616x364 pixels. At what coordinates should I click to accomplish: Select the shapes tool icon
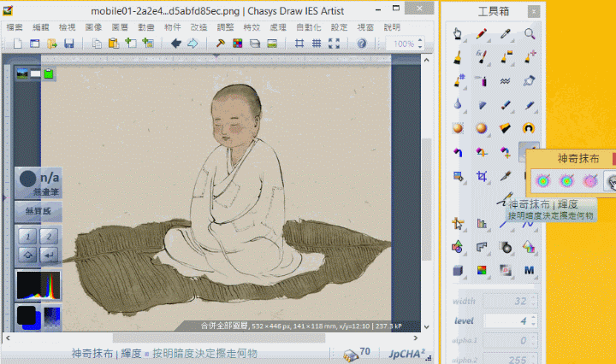coord(458,247)
